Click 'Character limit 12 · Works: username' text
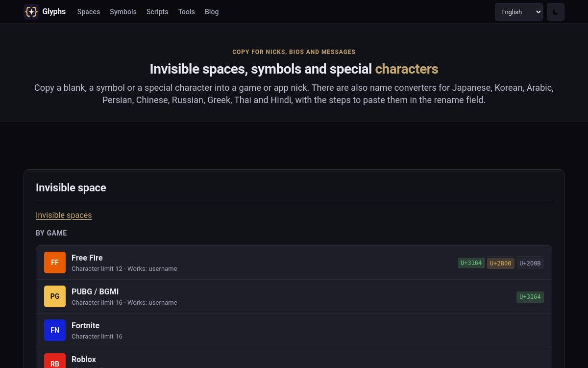Image resolution: width=588 pixels, height=368 pixels. tap(124, 268)
